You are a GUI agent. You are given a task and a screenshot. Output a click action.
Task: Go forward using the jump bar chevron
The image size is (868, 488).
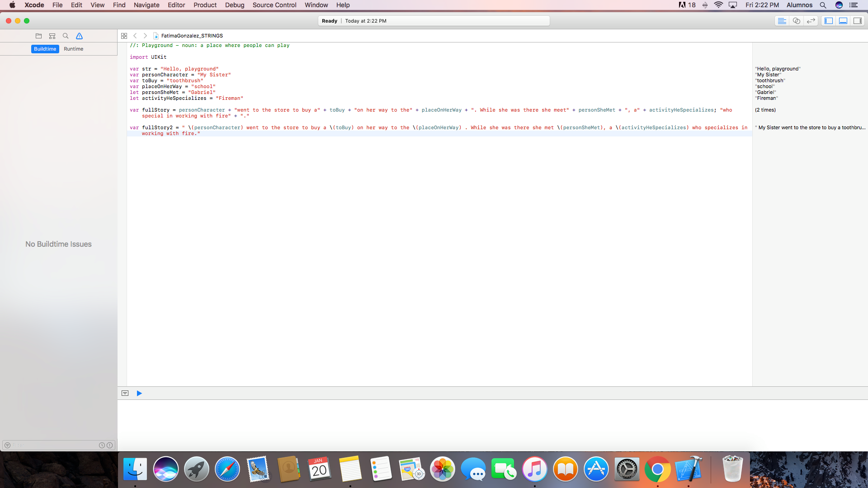(145, 35)
